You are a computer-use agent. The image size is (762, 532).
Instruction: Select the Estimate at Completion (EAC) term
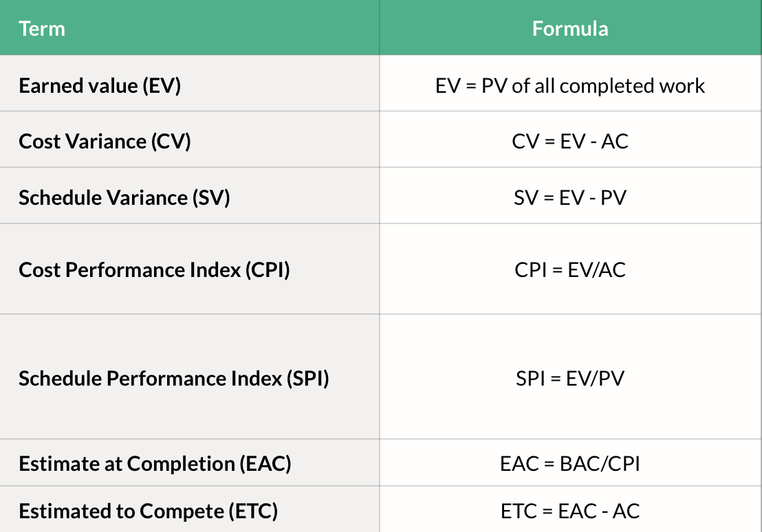click(155, 464)
